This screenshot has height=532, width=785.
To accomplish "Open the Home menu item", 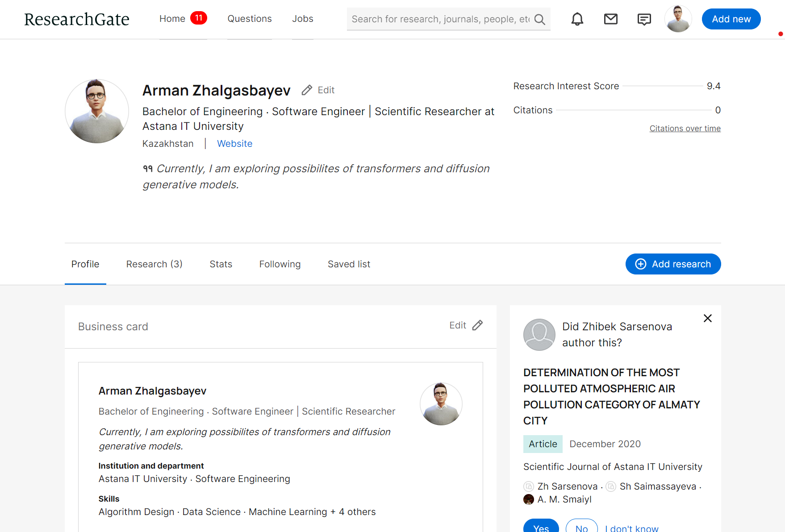I will tap(172, 19).
